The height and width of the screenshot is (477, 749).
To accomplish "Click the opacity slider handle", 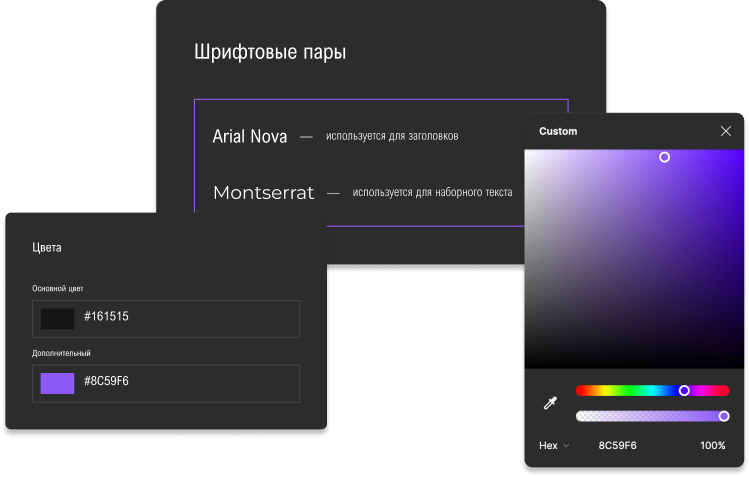I will [724, 416].
